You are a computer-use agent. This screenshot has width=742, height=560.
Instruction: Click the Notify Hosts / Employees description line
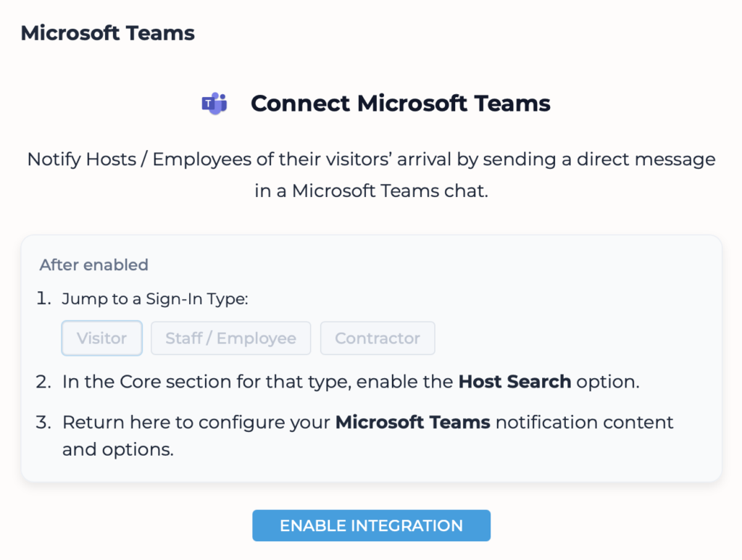[371, 159]
